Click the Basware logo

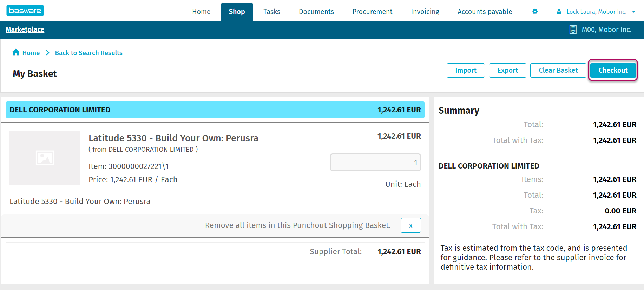pyautogui.click(x=25, y=11)
